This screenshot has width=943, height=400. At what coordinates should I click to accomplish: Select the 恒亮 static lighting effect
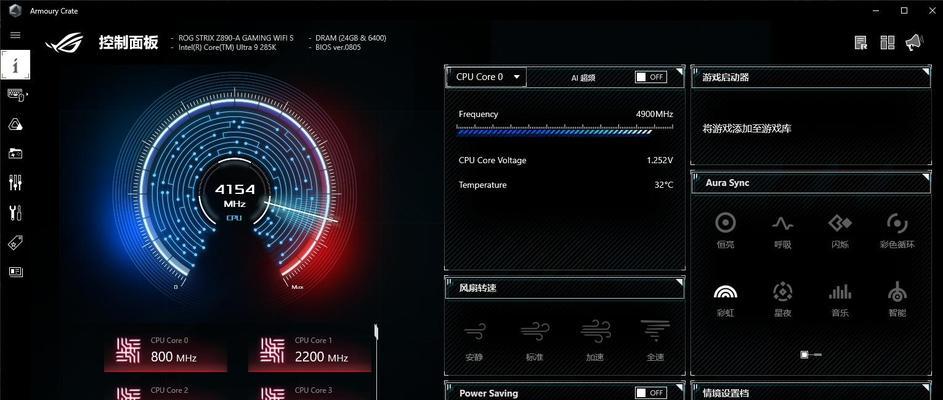click(x=725, y=230)
